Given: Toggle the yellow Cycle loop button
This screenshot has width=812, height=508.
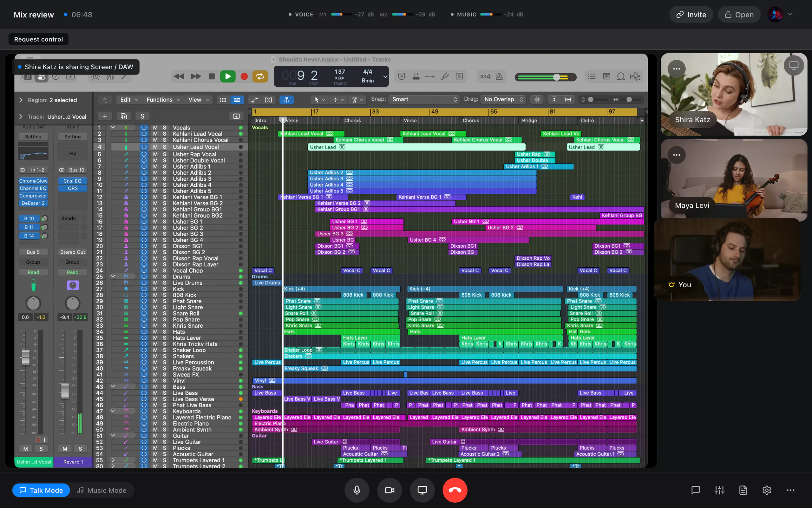Looking at the screenshot, I should (x=260, y=77).
